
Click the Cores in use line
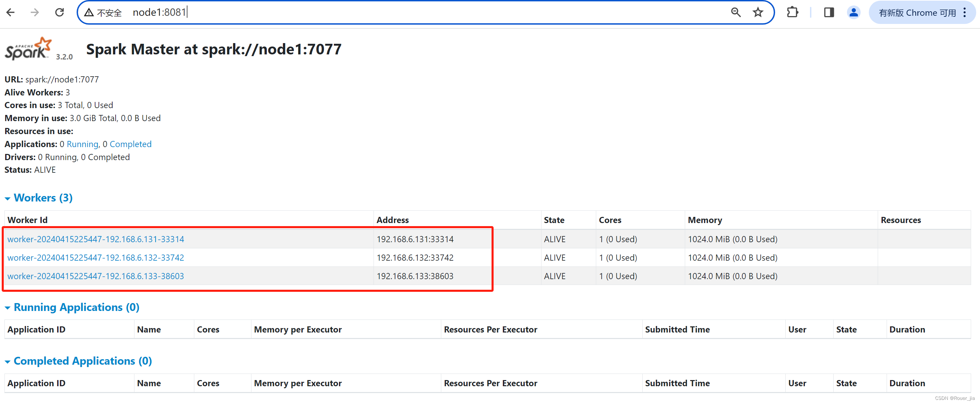click(59, 105)
